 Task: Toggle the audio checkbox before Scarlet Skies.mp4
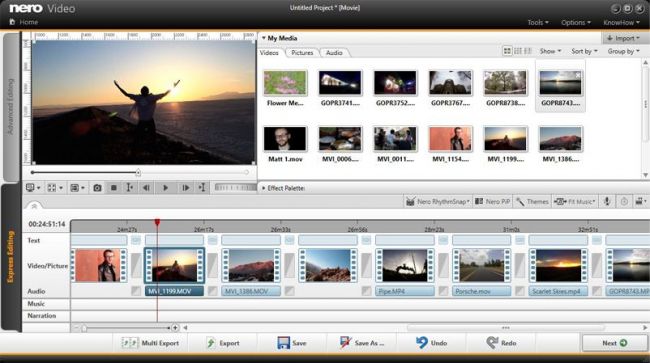(x=520, y=291)
